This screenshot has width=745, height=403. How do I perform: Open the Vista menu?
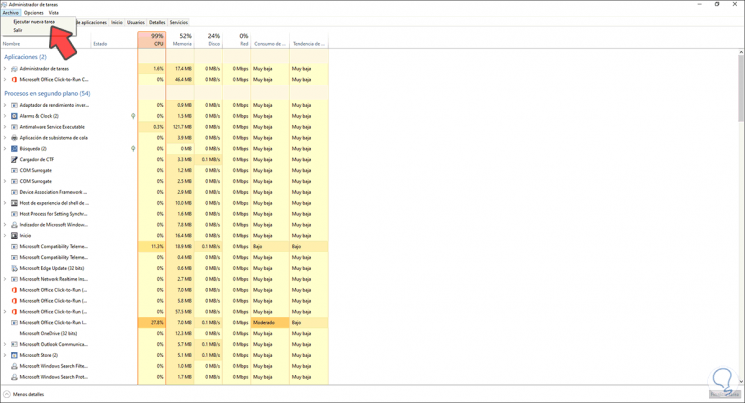click(54, 13)
